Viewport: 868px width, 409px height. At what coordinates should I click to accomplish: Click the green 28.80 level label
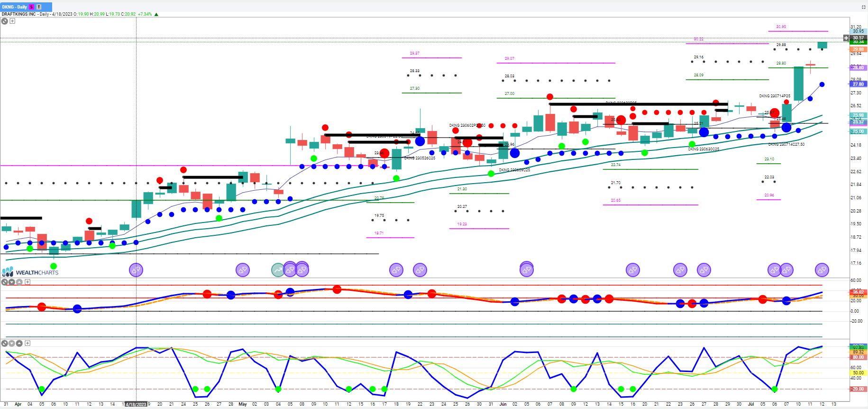tap(781, 63)
